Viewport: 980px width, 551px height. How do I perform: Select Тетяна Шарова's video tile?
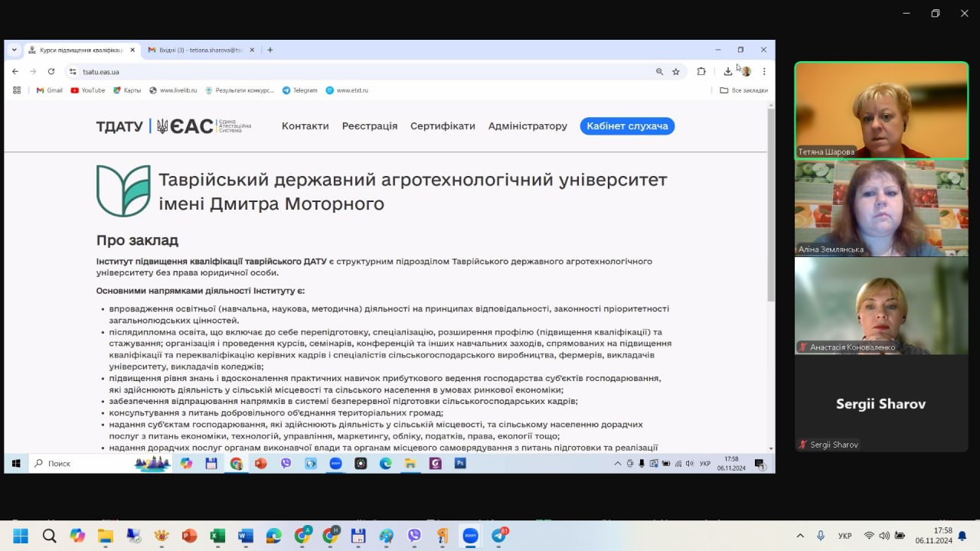[x=881, y=110]
